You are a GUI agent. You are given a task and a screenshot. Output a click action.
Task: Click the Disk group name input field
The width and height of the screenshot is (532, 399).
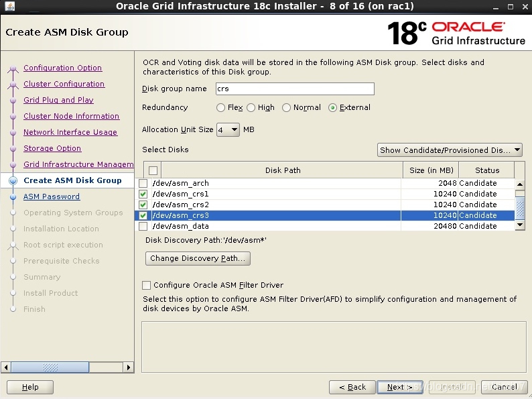(x=295, y=89)
